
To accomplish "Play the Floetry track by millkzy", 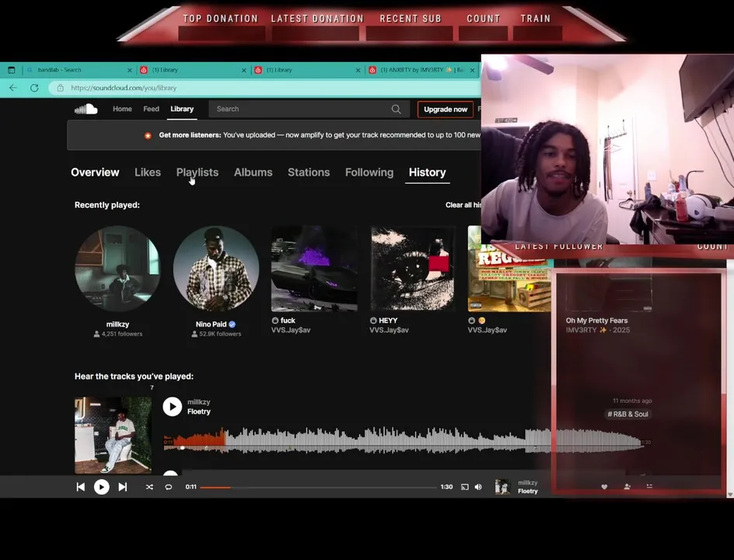I will (x=173, y=407).
